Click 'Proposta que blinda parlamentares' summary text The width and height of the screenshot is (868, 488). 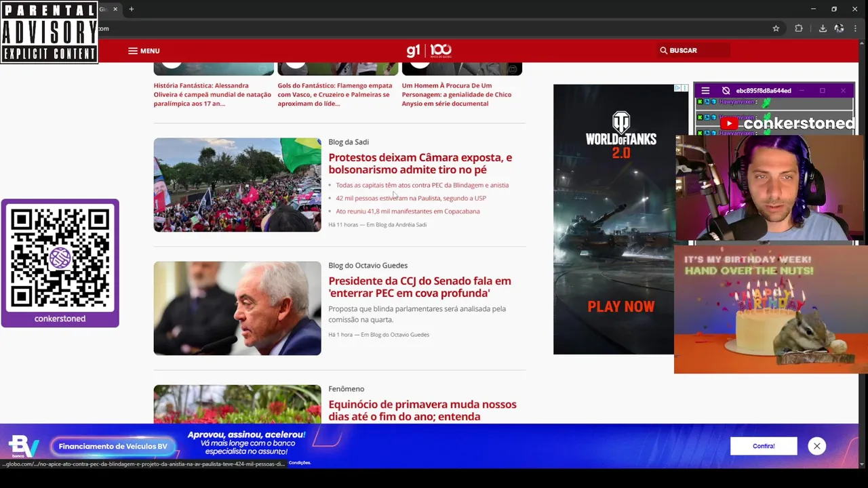[x=417, y=314]
